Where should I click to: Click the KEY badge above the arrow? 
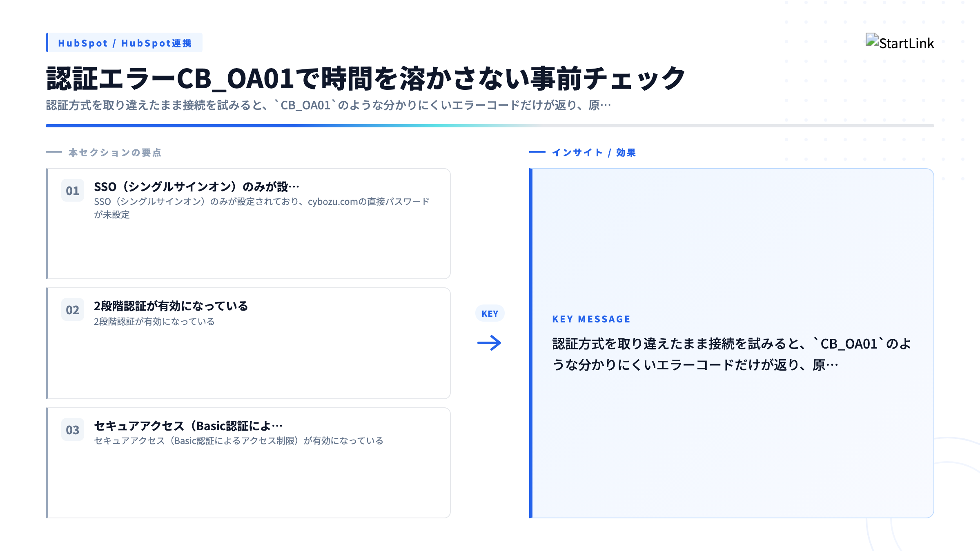pos(490,313)
